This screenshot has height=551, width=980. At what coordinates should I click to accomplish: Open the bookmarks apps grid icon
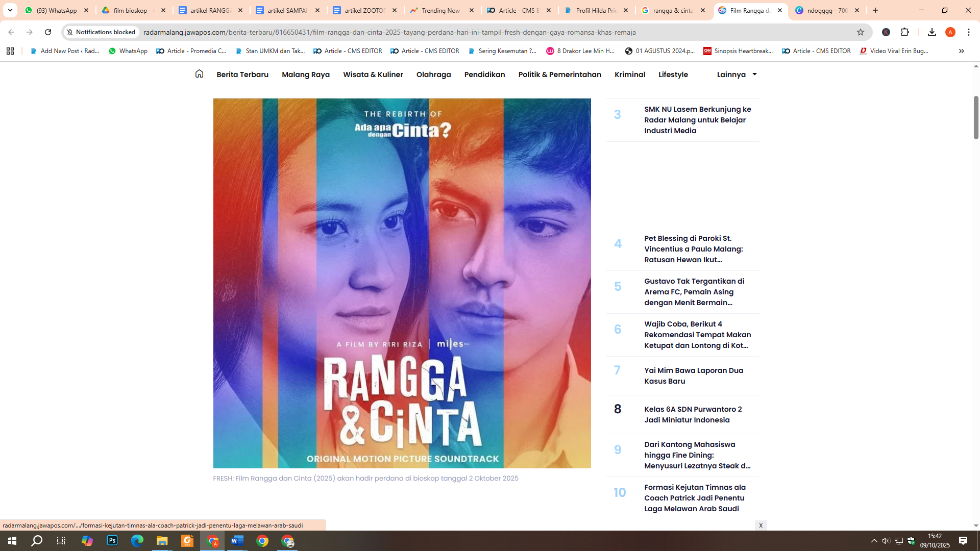(x=10, y=51)
